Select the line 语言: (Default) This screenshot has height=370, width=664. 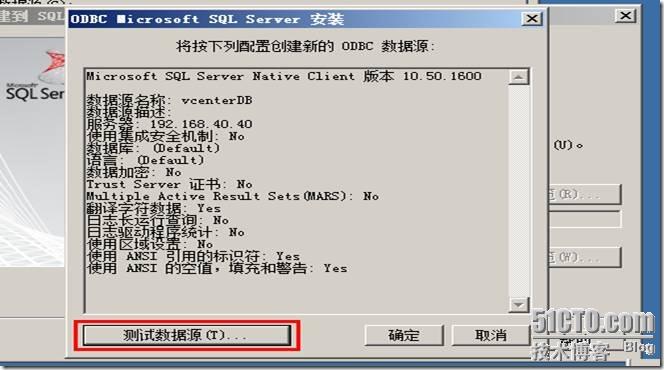(145, 160)
